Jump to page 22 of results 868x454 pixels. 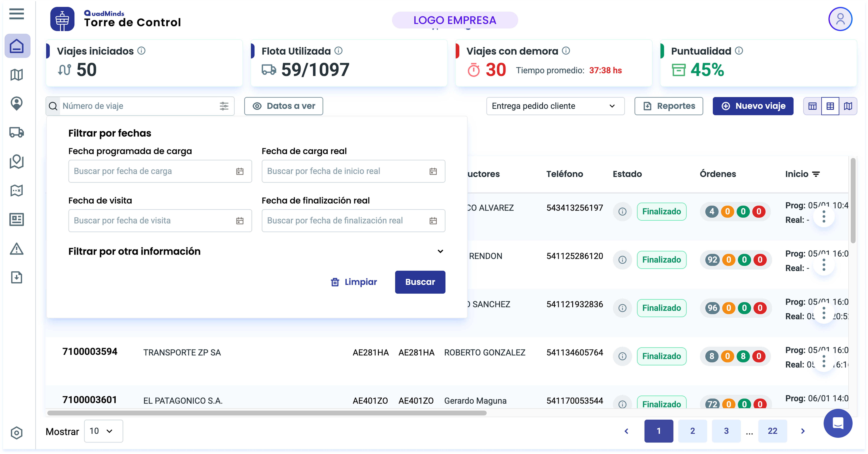pos(772,431)
